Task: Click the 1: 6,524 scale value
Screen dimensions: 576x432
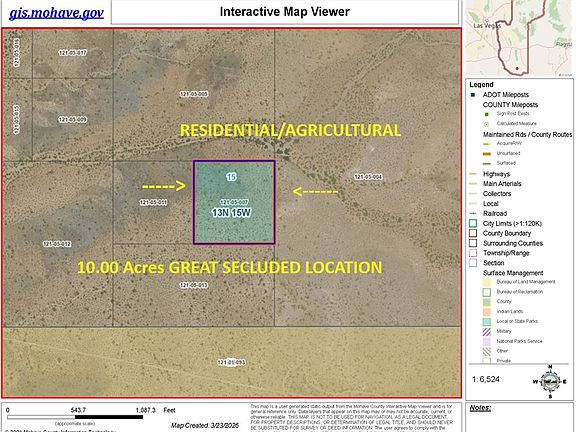Action: [486, 379]
